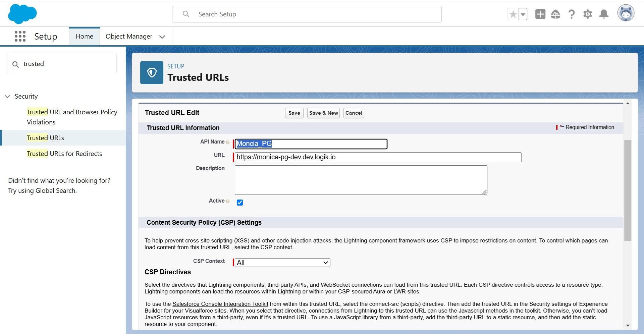
Task: Click the Salesforce cloud logo
Action: (22, 14)
